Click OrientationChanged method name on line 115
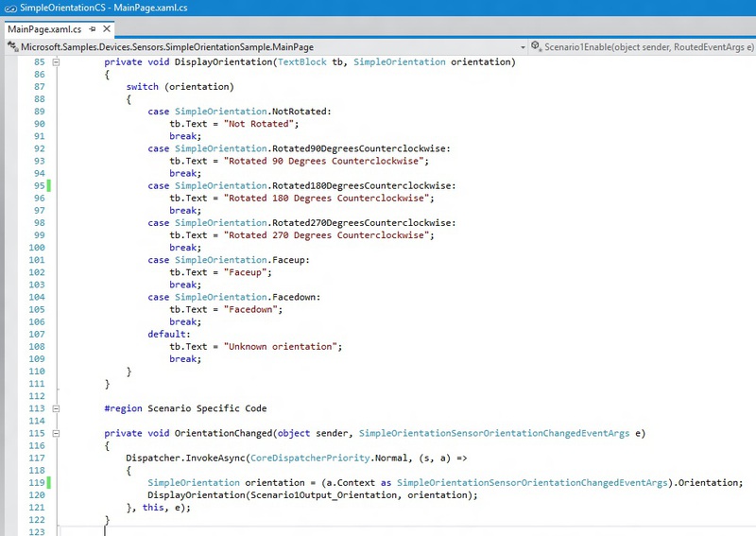Viewport: 756px width, 536px height. (x=224, y=433)
